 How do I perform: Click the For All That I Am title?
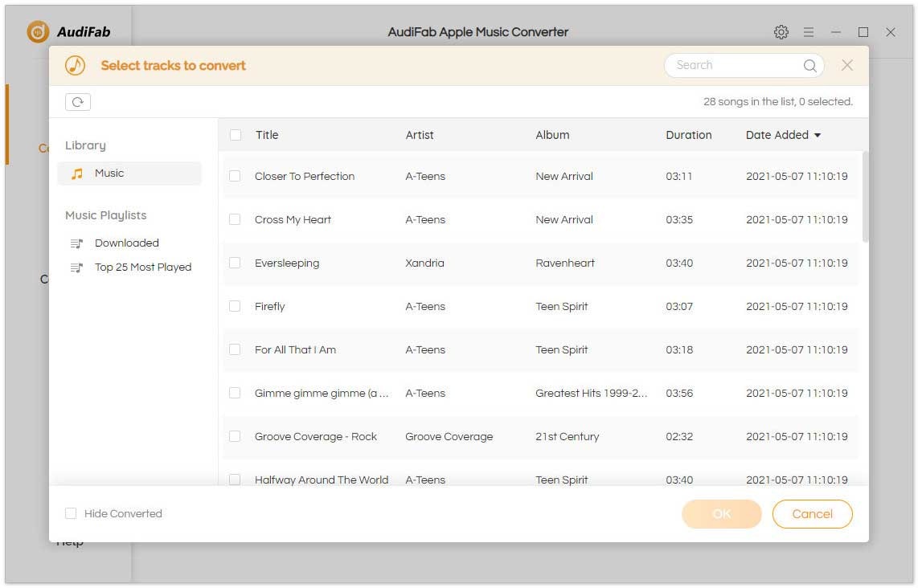point(295,349)
